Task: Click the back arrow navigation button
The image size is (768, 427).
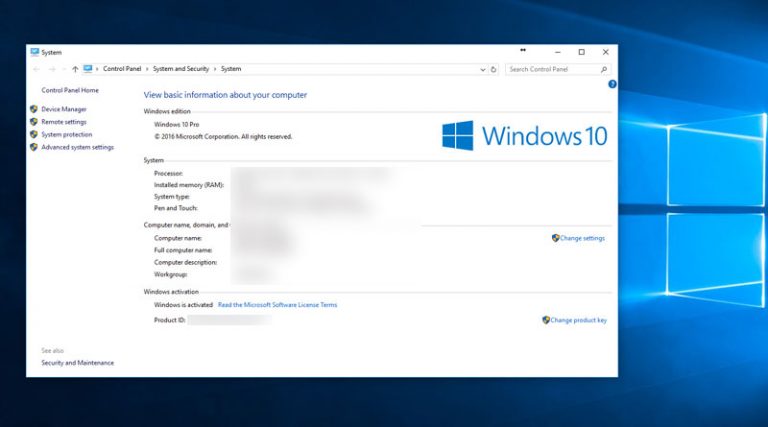Action: (37, 70)
